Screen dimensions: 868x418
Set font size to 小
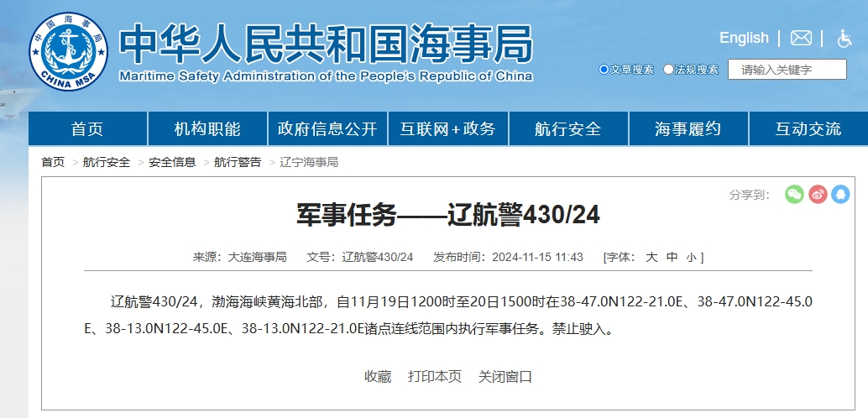(691, 257)
